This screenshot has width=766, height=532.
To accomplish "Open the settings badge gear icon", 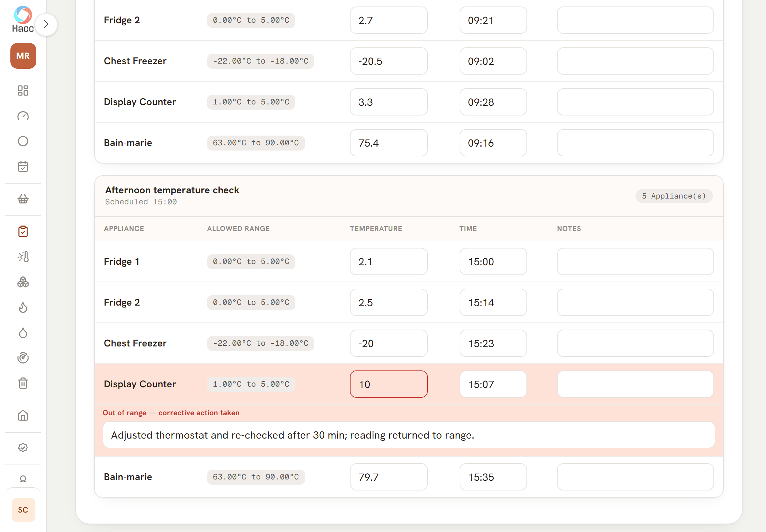I will [x=23, y=448].
